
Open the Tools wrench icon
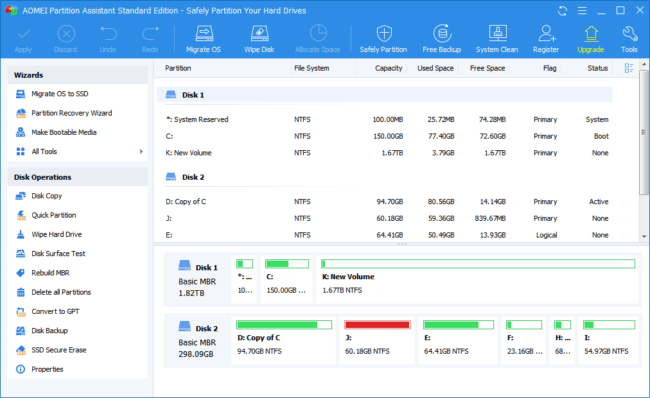pyautogui.click(x=630, y=34)
